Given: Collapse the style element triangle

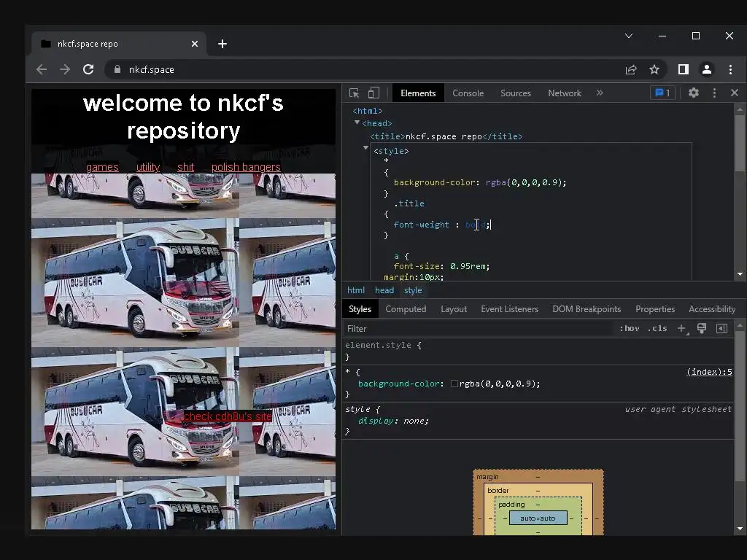Looking at the screenshot, I should point(366,148).
